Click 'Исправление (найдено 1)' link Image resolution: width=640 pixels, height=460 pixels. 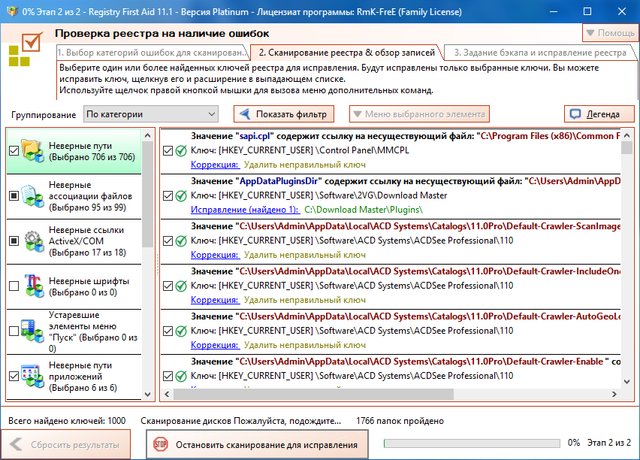244,211
